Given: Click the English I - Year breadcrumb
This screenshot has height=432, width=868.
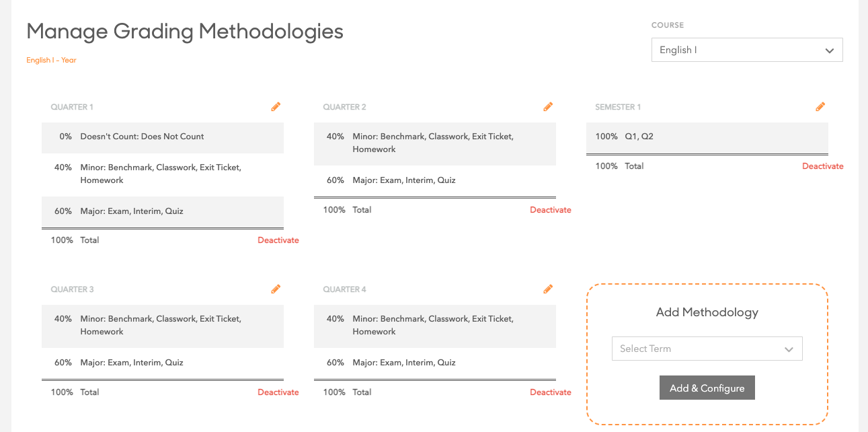Looking at the screenshot, I should [51, 61].
